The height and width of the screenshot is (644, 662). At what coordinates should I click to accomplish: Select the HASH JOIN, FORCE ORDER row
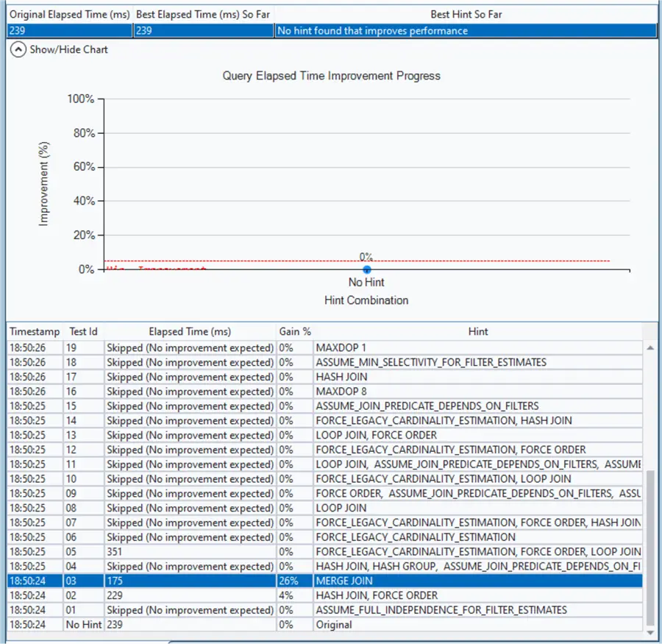[x=324, y=595]
